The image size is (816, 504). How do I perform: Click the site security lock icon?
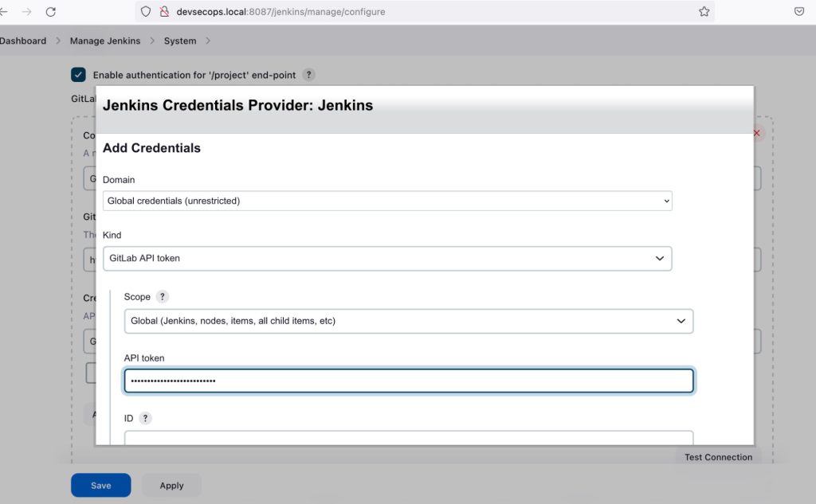pyautogui.click(x=165, y=11)
